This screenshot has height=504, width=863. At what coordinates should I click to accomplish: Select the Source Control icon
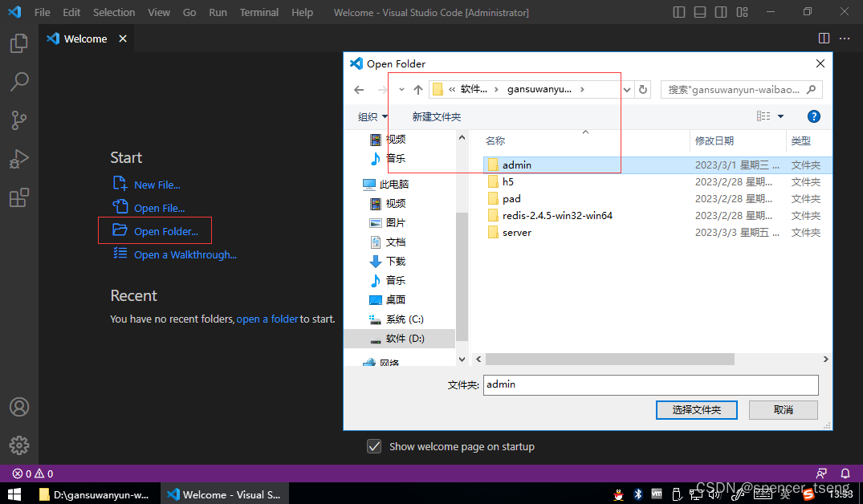coord(18,120)
